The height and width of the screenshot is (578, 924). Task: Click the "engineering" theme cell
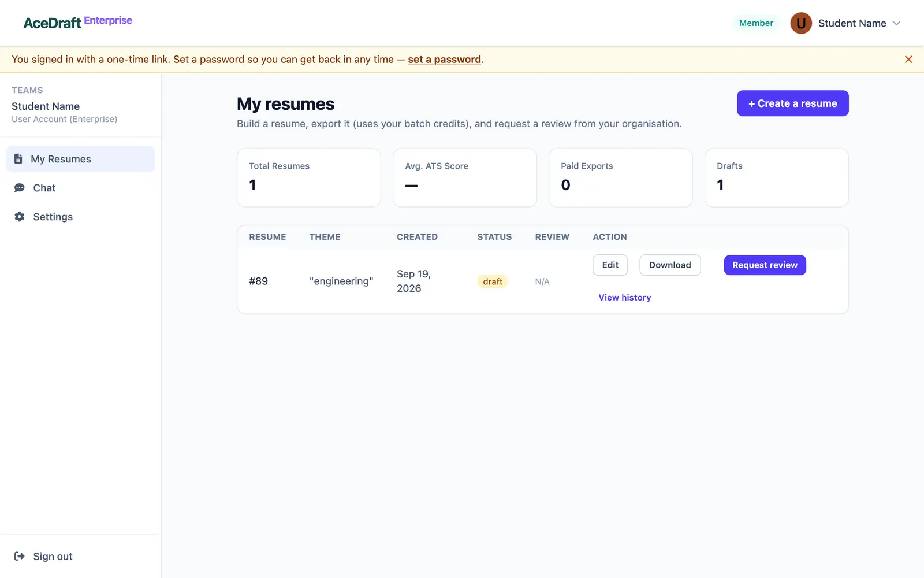pos(341,281)
